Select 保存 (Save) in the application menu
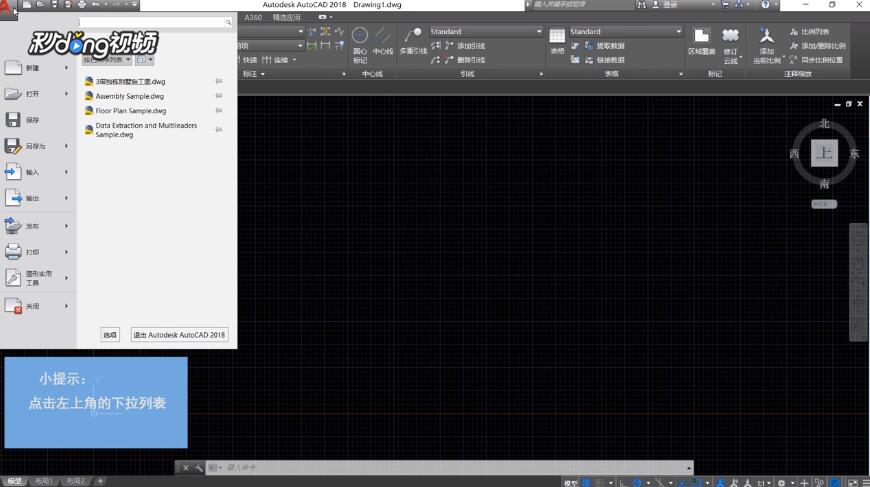 38,120
